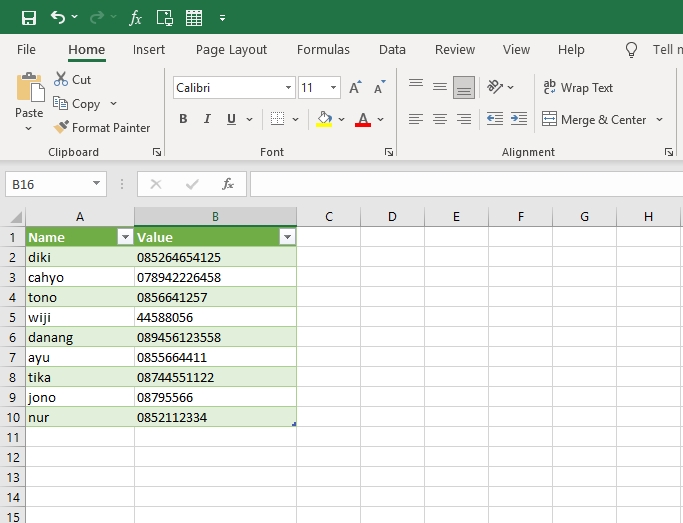Open the Value column filter dropdown
683x523 pixels.
(x=287, y=237)
